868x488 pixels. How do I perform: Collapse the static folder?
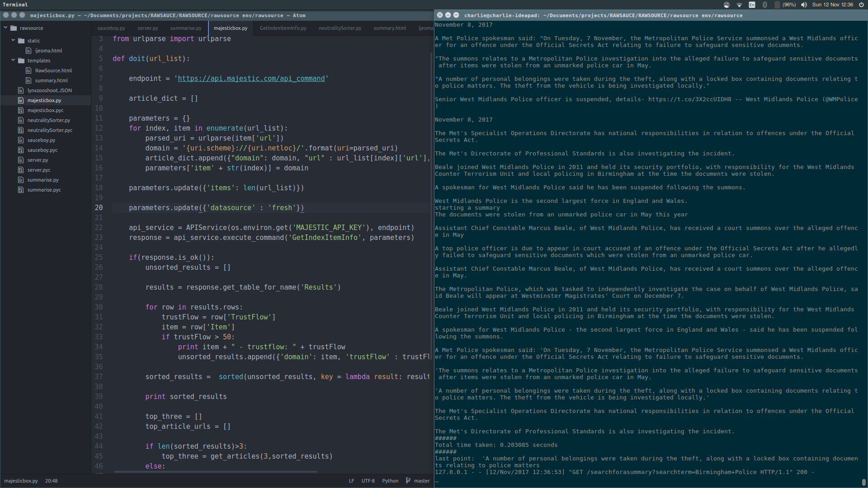pos(13,40)
